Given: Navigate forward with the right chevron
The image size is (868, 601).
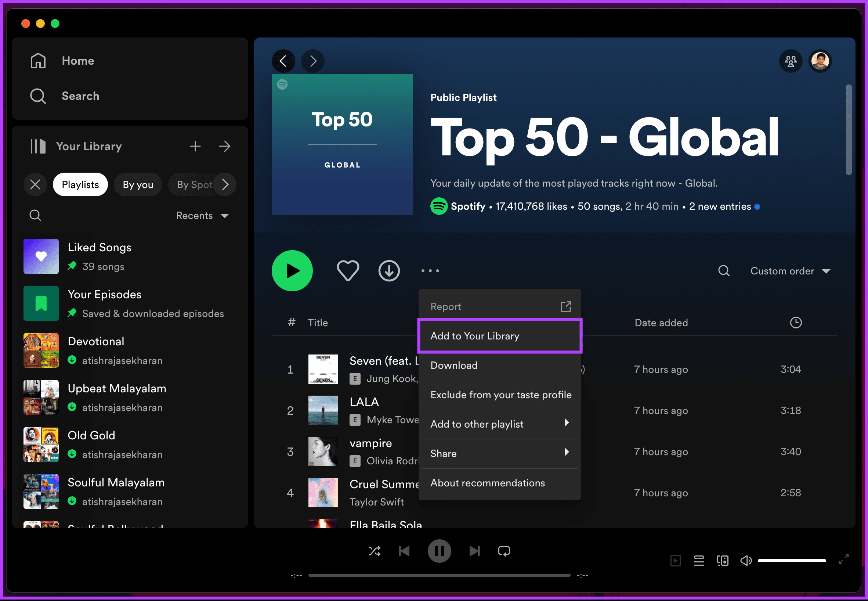Looking at the screenshot, I should [313, 61].
